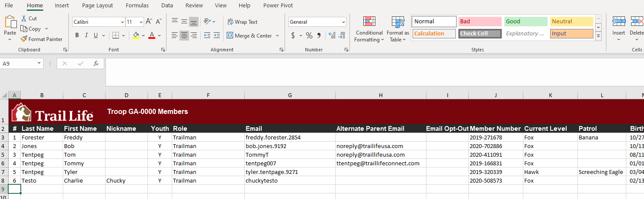Apply the Neutral cell style
The height and width of the screenshot is (199, 644).
pos(572,22)
